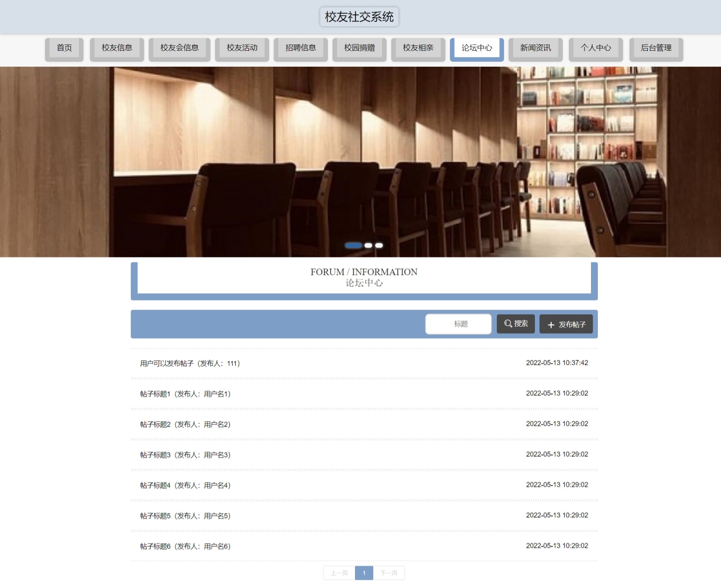Click the 校友社交系统 site title
The width and height of the screenshot is (721, 588).
point(359,17)
